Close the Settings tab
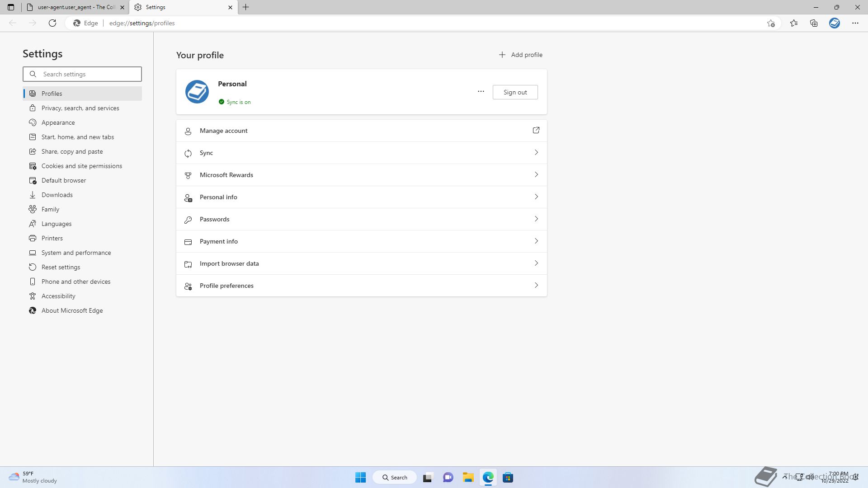Viewport: 868px width, 488px height. (x=230, y=7)
